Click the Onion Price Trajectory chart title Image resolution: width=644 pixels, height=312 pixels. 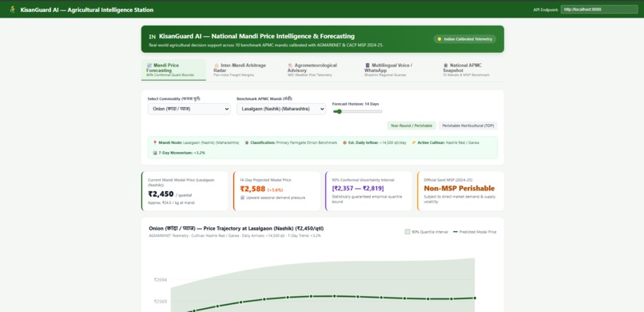point(237,229)
